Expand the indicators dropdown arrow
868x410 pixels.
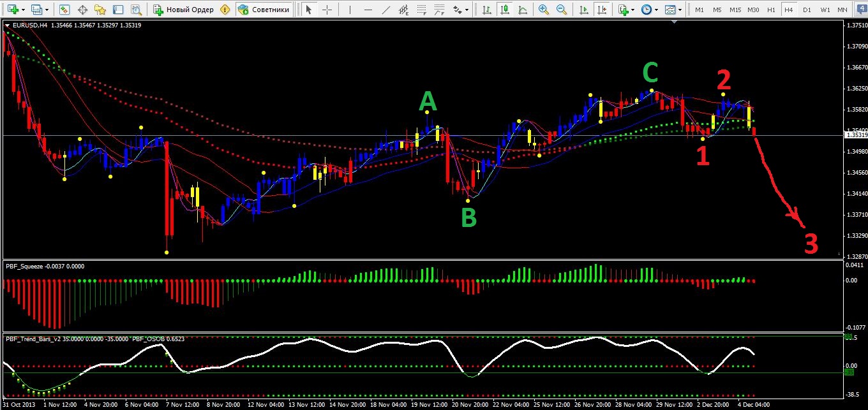click(x=633, y=10)
